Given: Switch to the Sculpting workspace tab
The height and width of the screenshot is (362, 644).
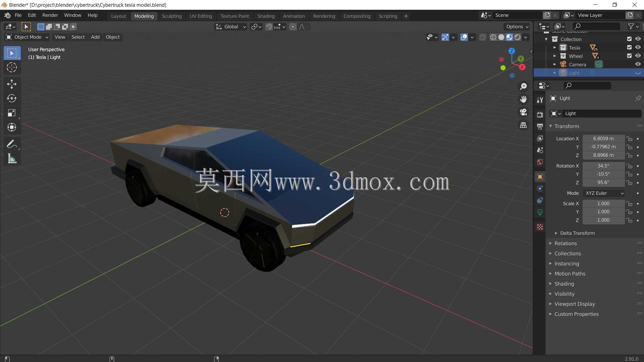Looking at the screenshot, I should click(x=171, y=16).
